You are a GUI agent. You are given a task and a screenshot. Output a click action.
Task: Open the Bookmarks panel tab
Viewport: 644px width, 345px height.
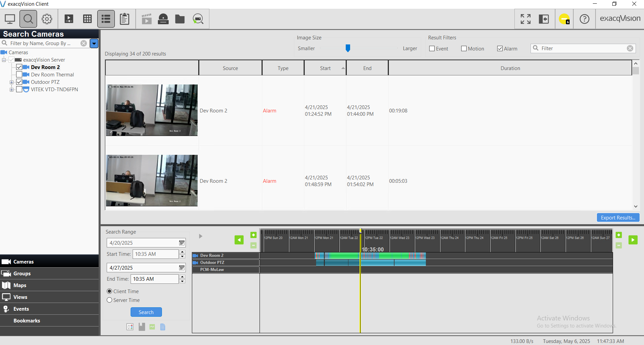click(x=27, y=321)
